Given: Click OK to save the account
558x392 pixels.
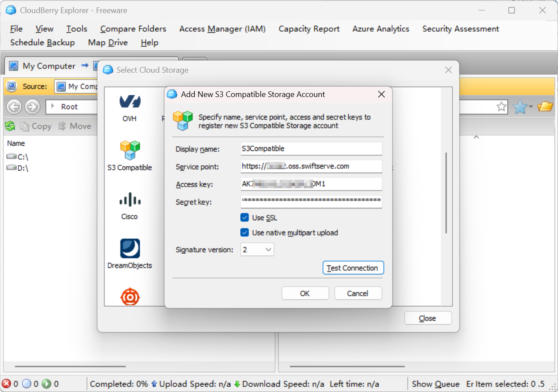Looking at the screenshot, I should click(x=305, y=293).
